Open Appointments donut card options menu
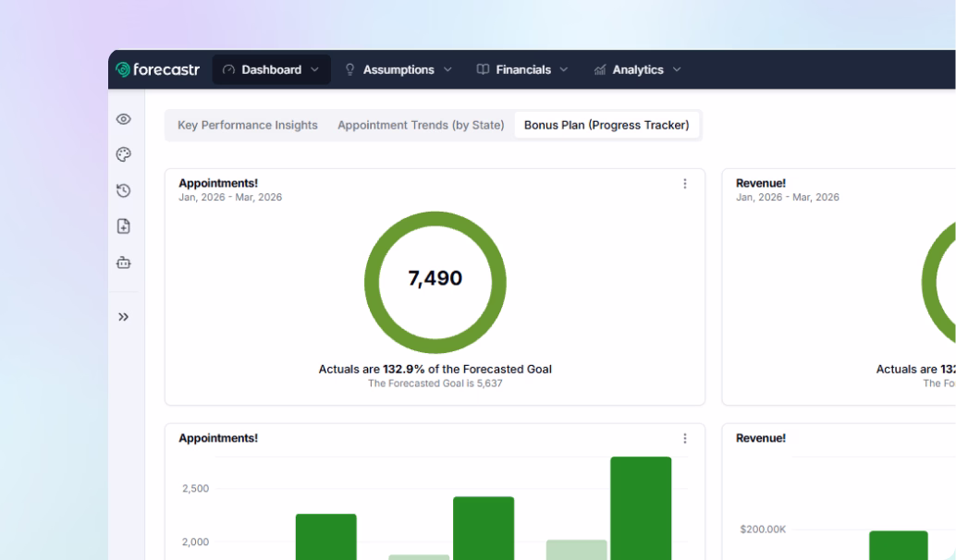This screenshot has height=560, width=956. pos(685,183)
